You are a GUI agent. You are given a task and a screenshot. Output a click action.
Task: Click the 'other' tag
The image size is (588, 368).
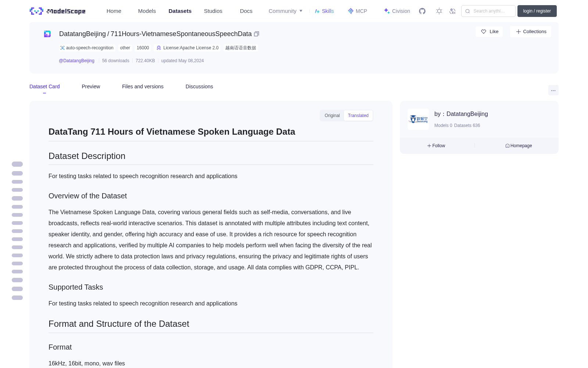pos(125,48)
